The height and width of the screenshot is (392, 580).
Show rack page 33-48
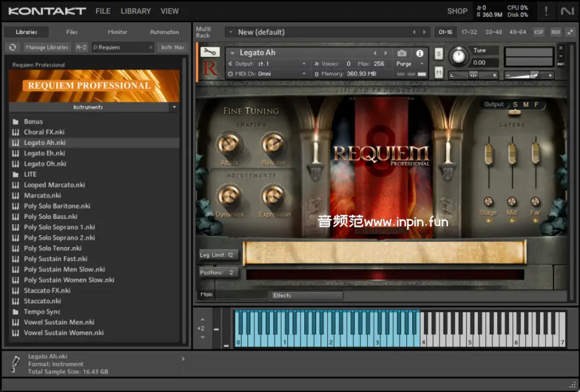493,32
